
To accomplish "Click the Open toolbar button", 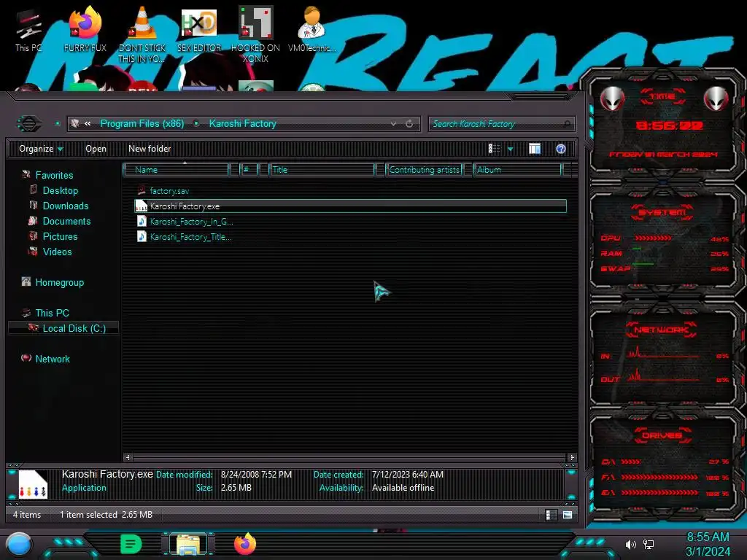I will (x=96, y=149).
